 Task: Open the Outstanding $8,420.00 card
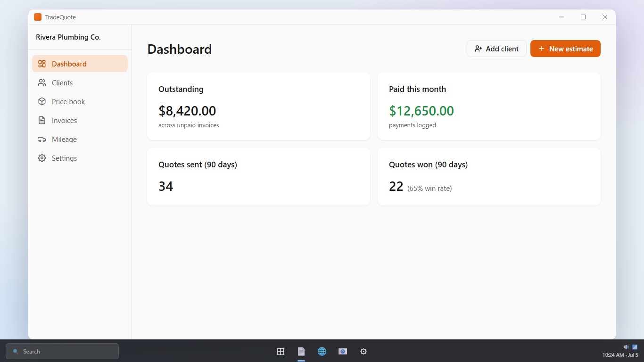tap(258, 106)
